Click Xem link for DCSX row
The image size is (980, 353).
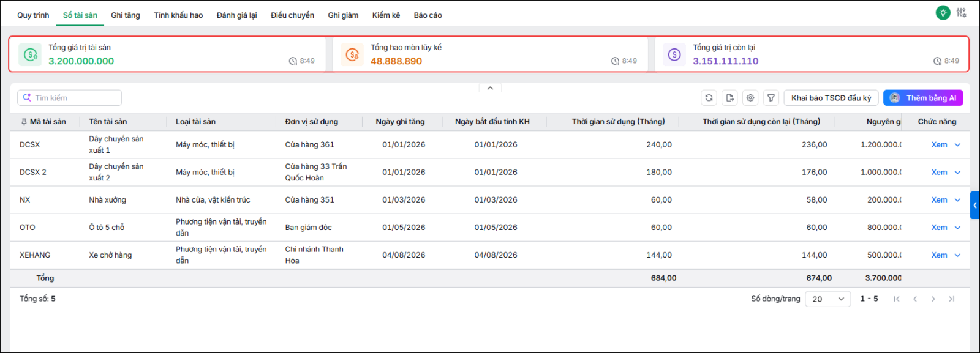939,145
